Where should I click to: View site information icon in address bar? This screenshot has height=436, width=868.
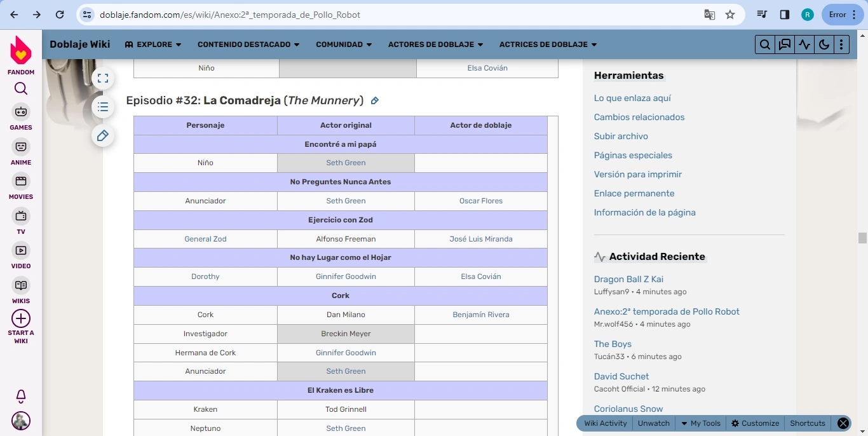click(x=88, y=15)
